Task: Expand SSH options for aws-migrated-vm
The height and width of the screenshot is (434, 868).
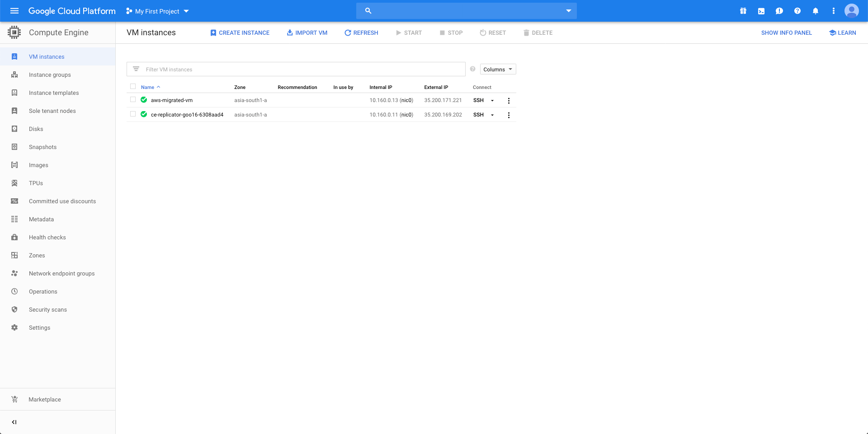Action: pyautogui.click(x=492, y=100)
